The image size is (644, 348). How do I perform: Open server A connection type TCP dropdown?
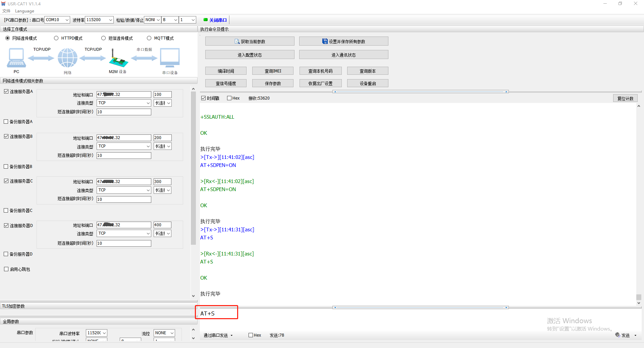(124, 103)
